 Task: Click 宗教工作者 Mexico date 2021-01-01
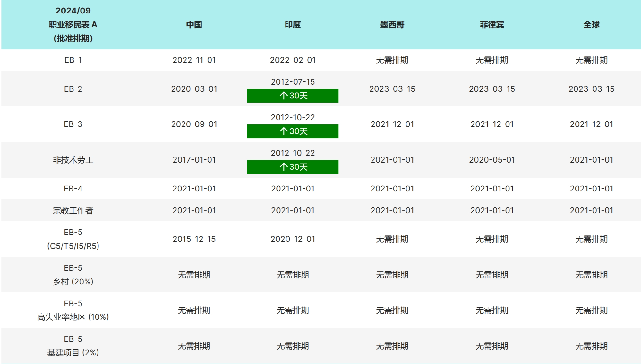(392, 210)
